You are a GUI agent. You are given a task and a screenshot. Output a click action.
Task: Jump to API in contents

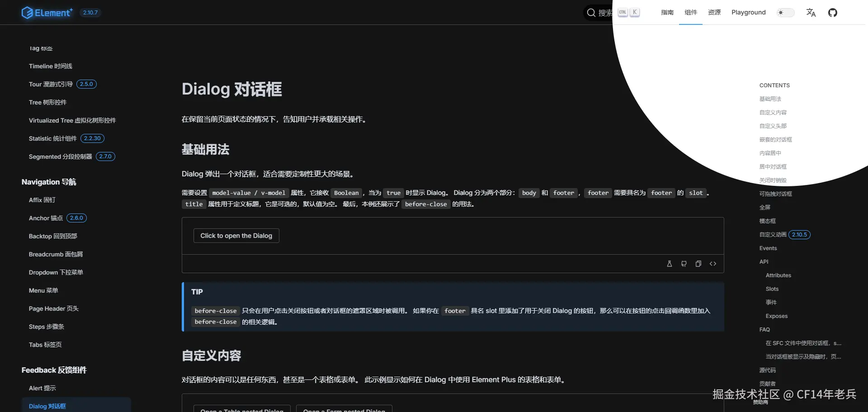click(764, 262)
